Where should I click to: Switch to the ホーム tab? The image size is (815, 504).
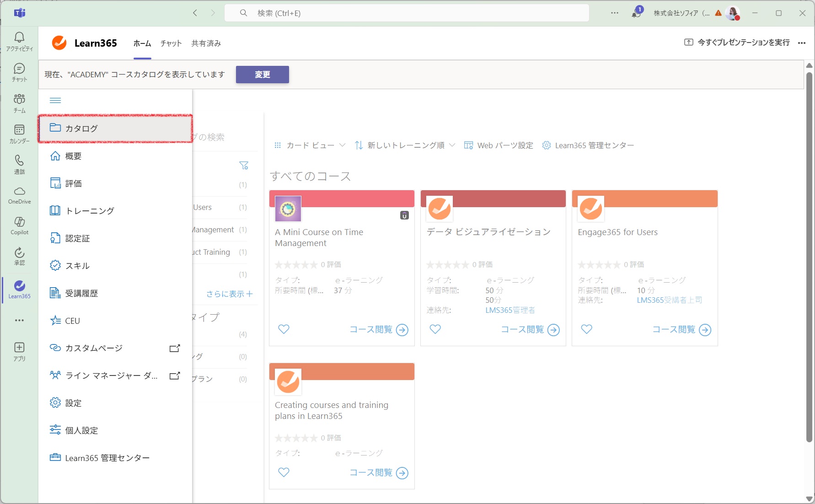click(x=142, y=43)
